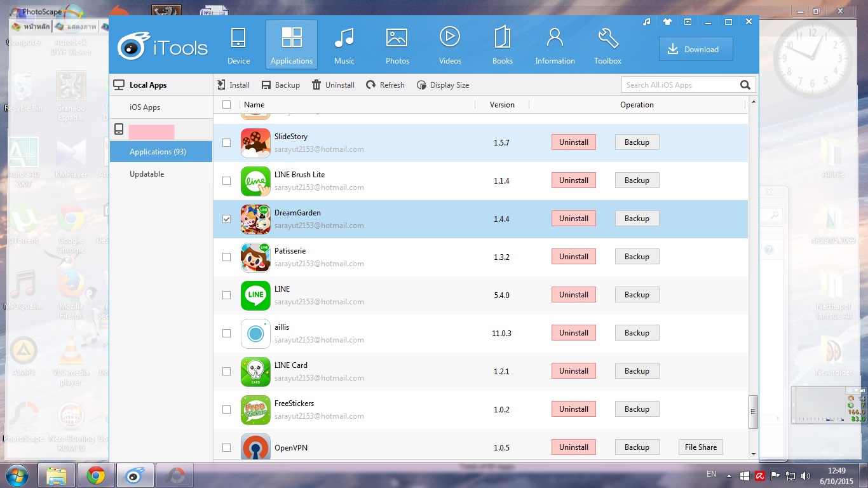Click the scrollbar up arrow
Image resolution: width=868 pixels, height=488 pixels.
(x=754, y=102)
